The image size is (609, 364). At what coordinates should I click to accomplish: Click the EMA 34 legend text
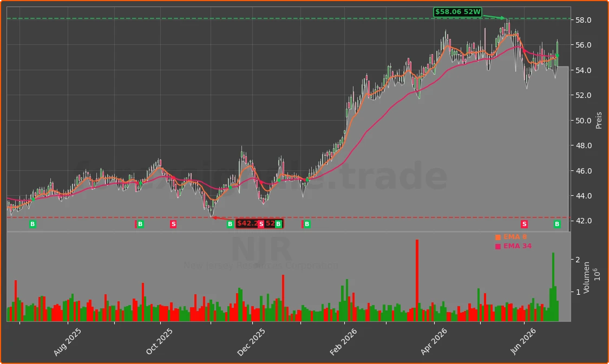point(518,246)
